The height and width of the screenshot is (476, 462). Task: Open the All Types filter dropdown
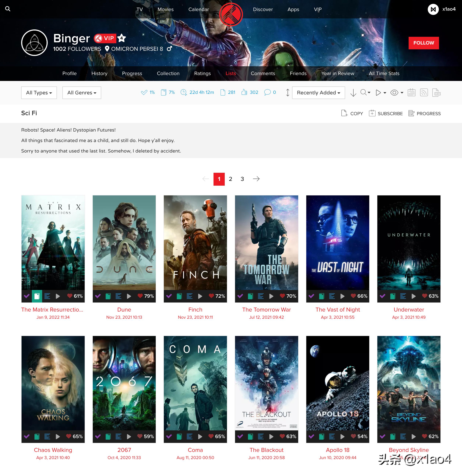pos(39,93)
